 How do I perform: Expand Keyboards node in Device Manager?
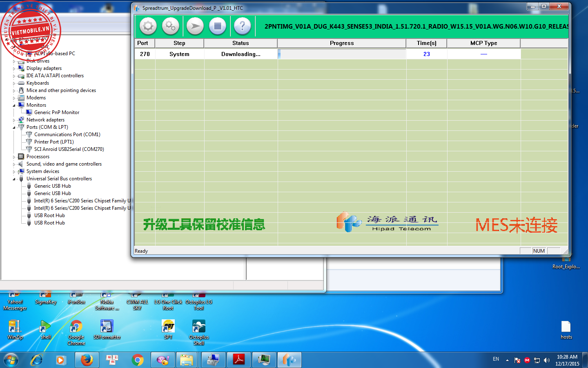14,83
